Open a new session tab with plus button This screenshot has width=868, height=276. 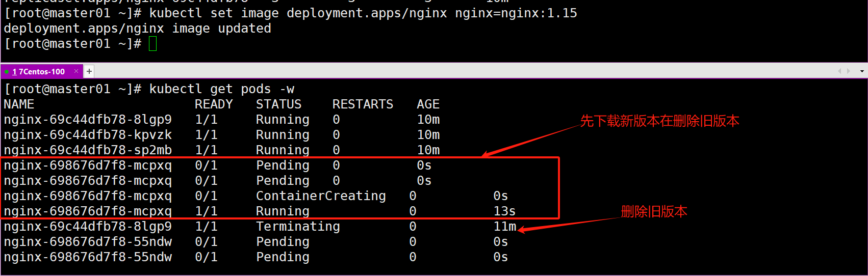(x=89, y=71)
